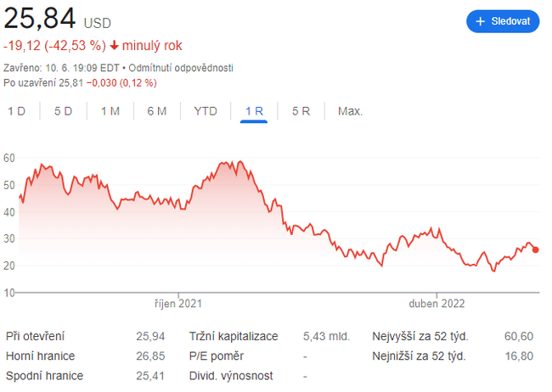Screen dimensions: 552x392
Task: Click the red down arrow trend icon
Action: tap(115, 45)
